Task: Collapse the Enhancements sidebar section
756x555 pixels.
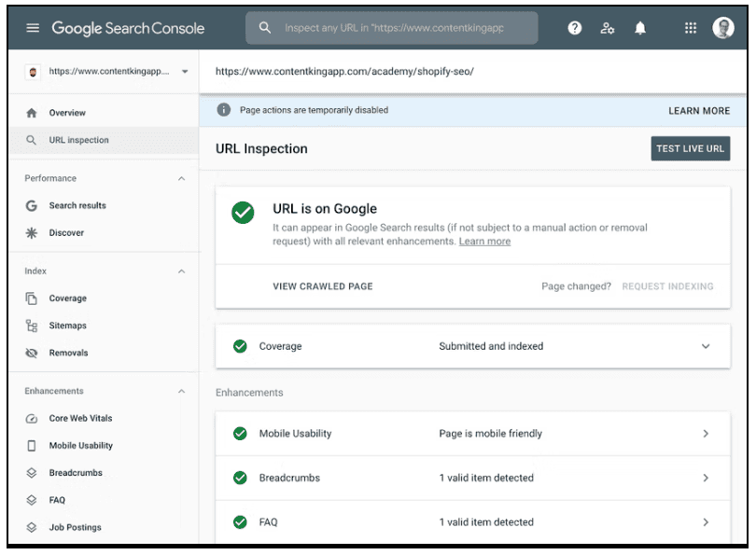Action: point(181,391)
